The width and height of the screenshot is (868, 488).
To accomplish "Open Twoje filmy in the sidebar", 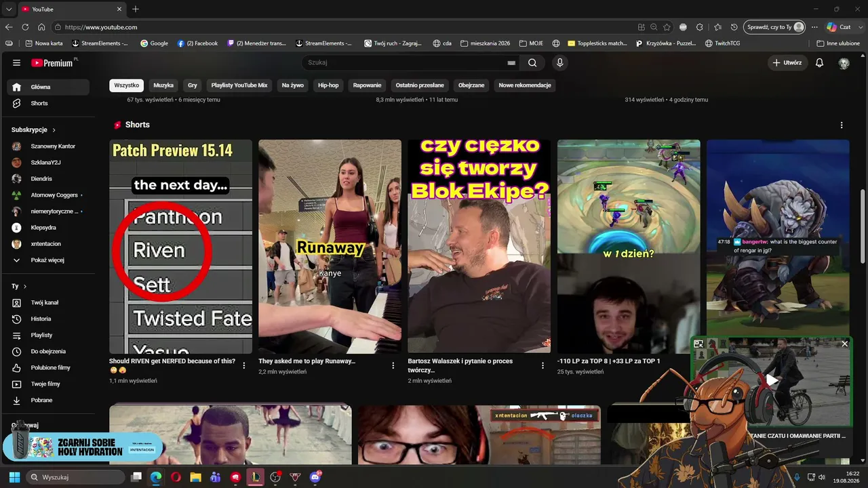I will point(48,384).
